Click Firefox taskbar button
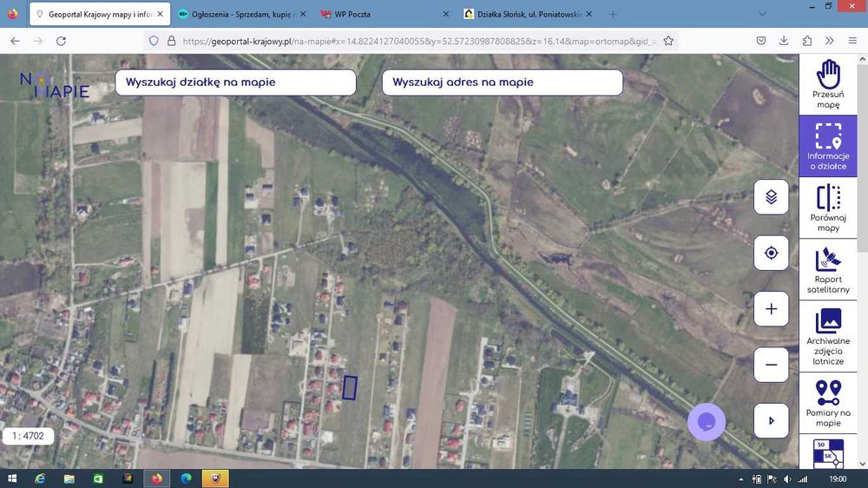This screenshot has width=868, height=488. click(x=157, y=478)
